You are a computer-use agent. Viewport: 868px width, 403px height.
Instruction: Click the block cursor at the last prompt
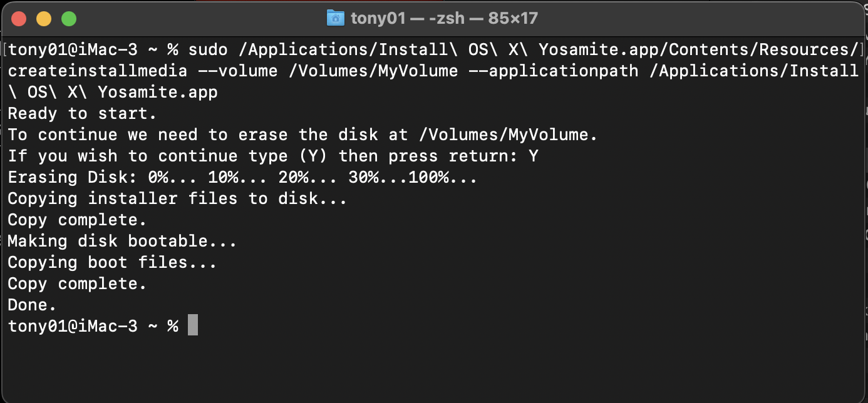tap(193, 325)
